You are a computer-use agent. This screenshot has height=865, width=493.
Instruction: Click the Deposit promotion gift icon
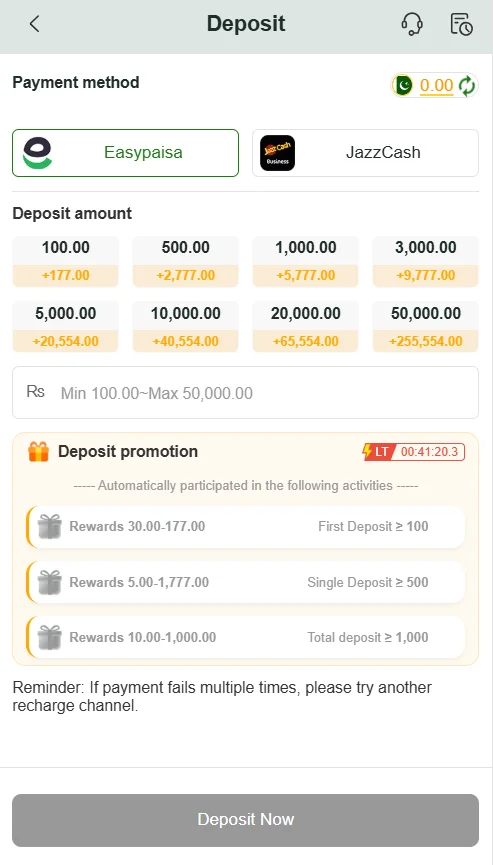39,451
